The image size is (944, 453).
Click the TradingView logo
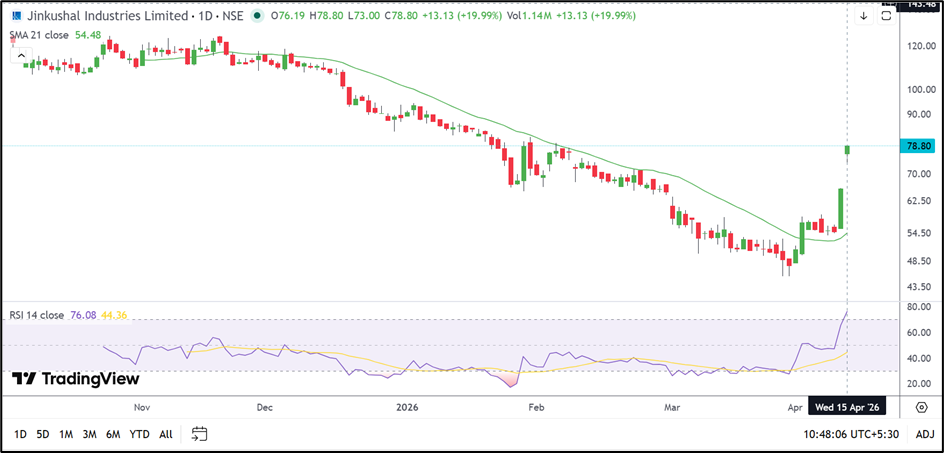click(76, 379)
